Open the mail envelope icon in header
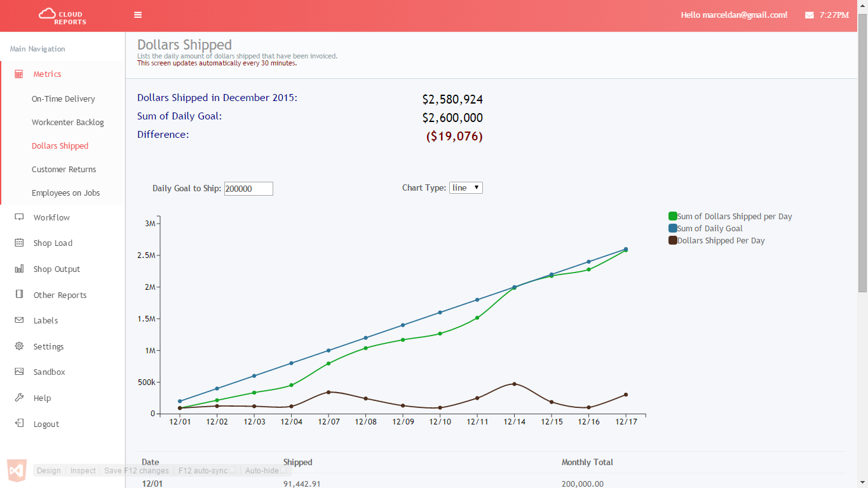This screenshot has width=868, height=488. coord(809,15)
